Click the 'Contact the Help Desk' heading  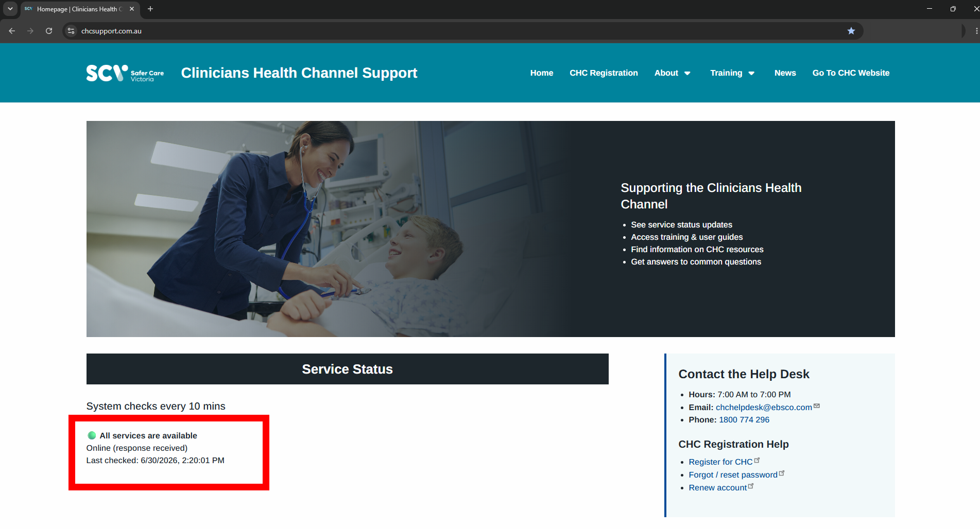[744, 374]
